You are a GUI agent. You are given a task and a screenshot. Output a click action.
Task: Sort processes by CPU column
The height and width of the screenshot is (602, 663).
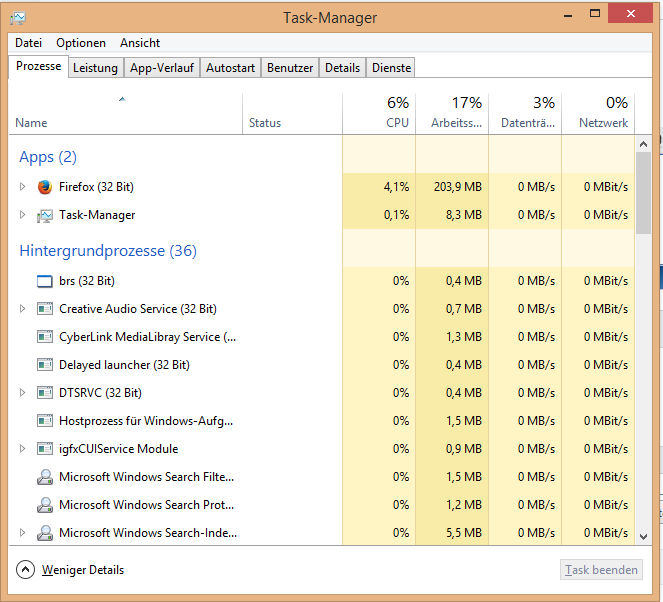point(379,114)
